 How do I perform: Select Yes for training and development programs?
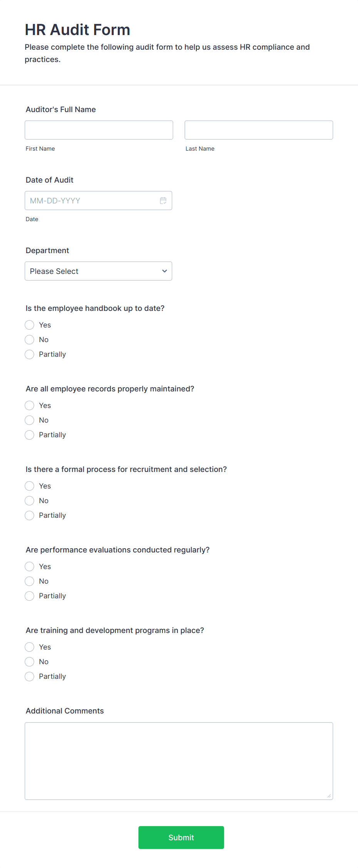[x=29, y=647]
